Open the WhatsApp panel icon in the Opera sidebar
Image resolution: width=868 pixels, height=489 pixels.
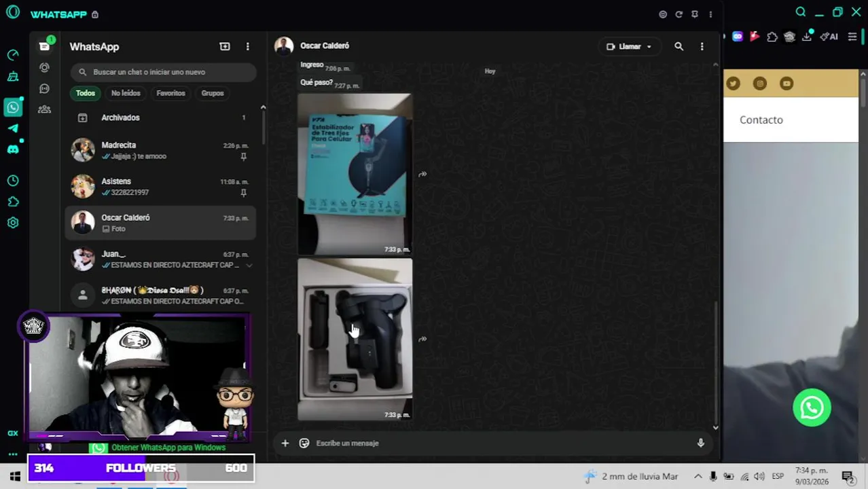pos(13,107)
